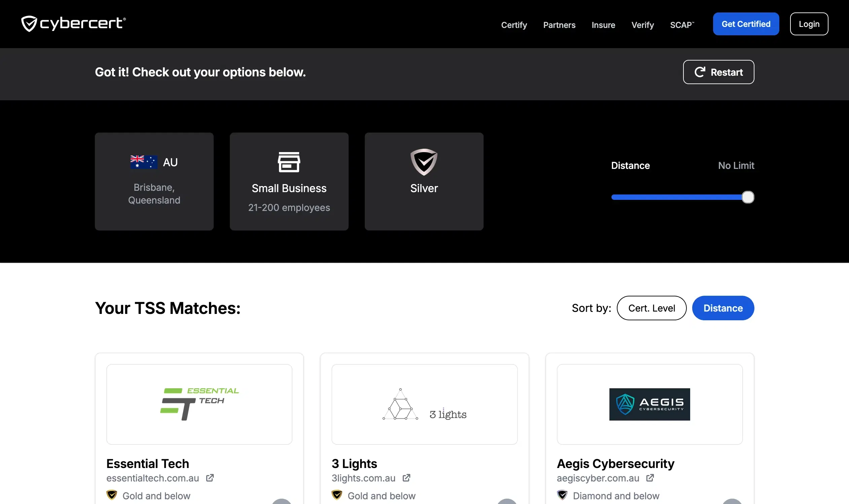
Task: Select the Small Business 21-200 employees card
Action: pos(289,181)
